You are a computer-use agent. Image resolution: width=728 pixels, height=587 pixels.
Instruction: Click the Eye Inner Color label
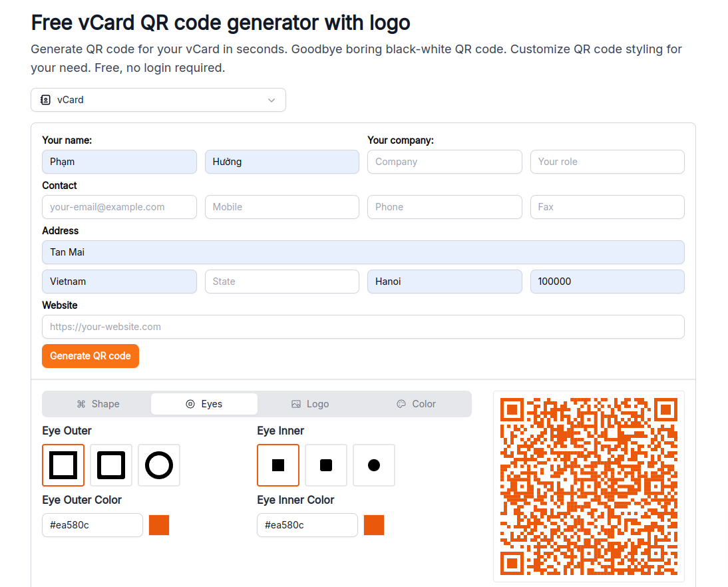pyautogui.click(x=295, y=500)
